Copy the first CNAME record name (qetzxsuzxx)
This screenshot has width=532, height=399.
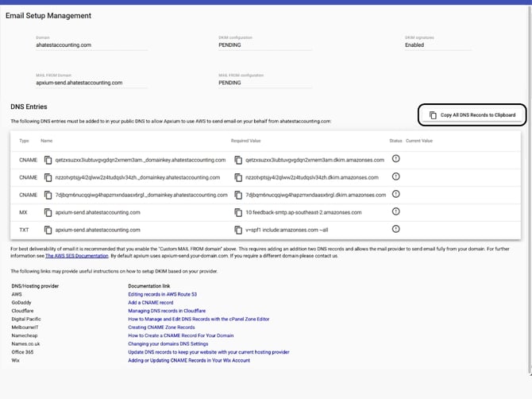click(48, 159)
